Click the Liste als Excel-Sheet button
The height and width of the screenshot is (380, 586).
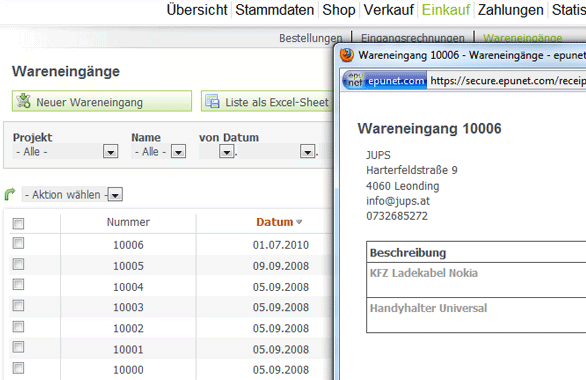[267, 101]
